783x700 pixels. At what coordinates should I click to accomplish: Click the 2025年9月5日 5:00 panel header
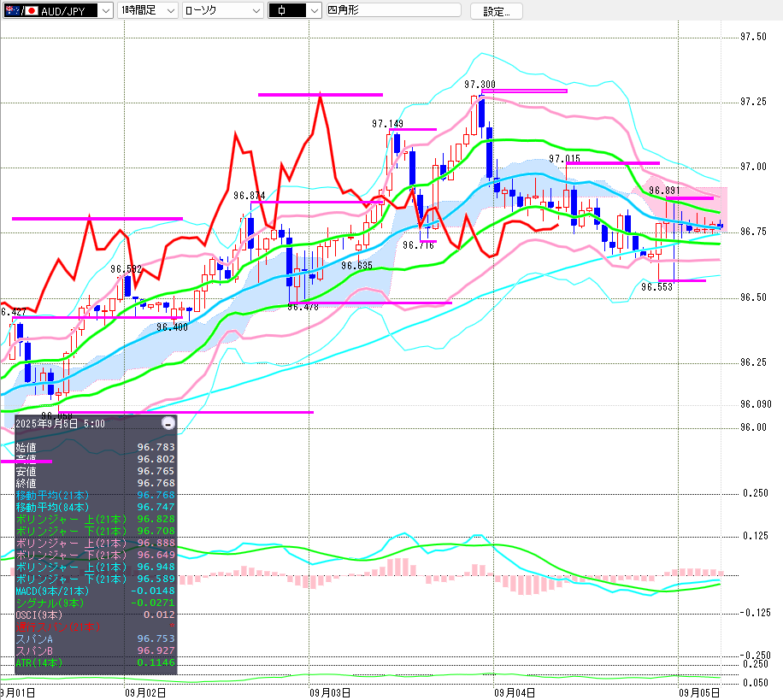[x=61, y=424]
